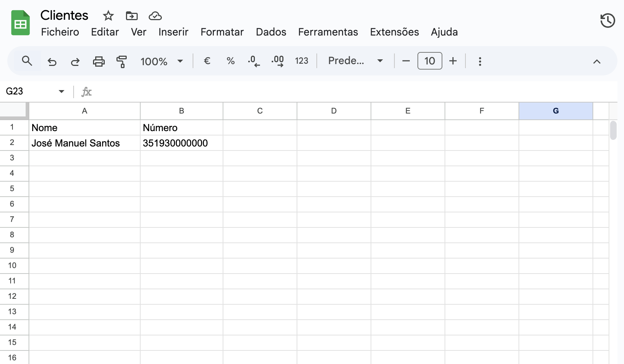The height and width of the screenshot is (364, 624).
Task: Collapse the toolbar with the chevron
Action: tap(597, 62)
